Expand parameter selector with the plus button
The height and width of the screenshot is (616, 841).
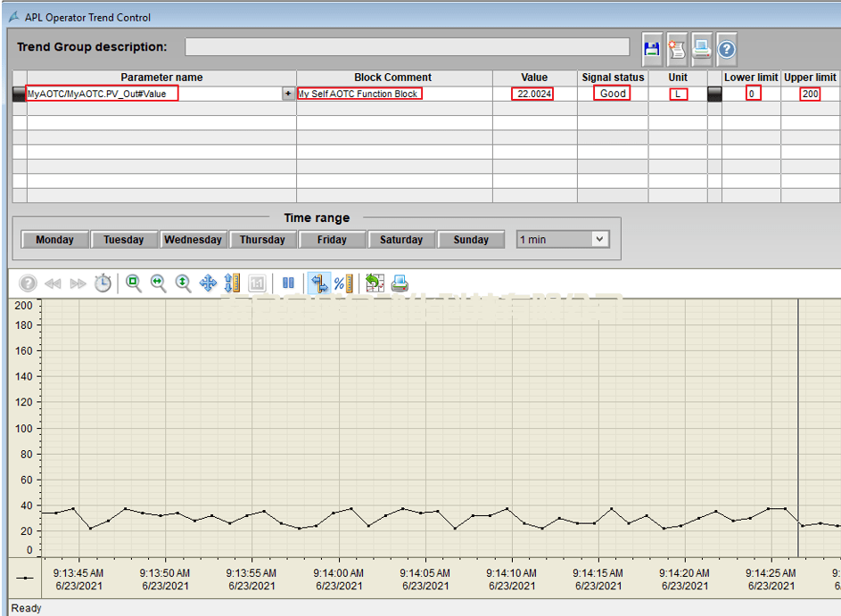288,94
